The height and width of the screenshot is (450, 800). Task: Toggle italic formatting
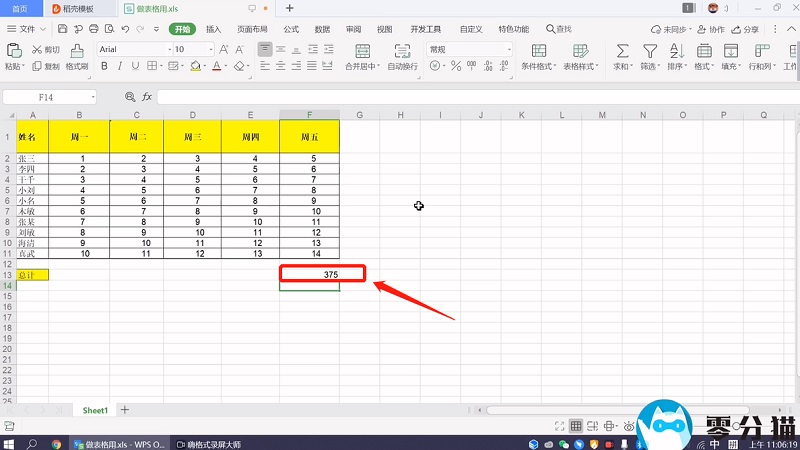[119, 67]
